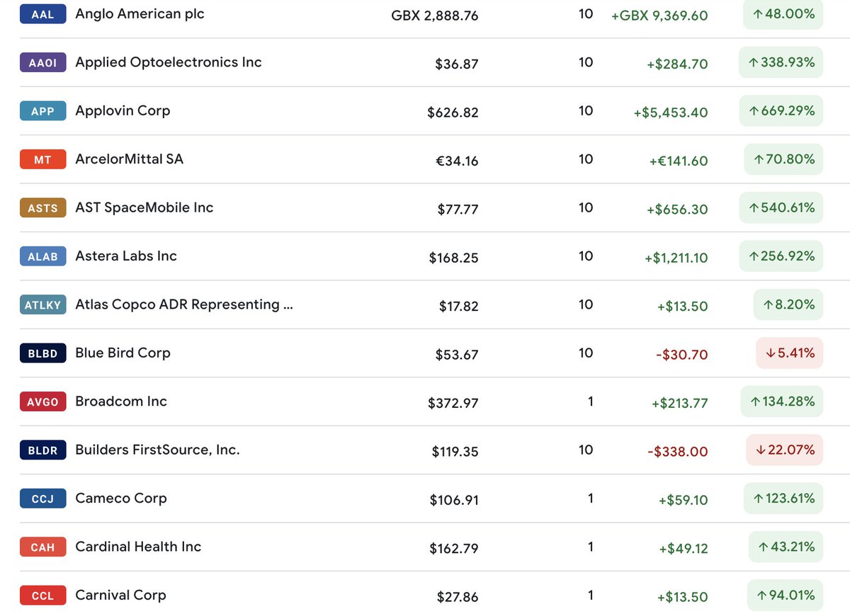This screenshot has height=616, width=850.
Task: Click the purple AAOI ticker badge
Action: click(x=42, y=63)
